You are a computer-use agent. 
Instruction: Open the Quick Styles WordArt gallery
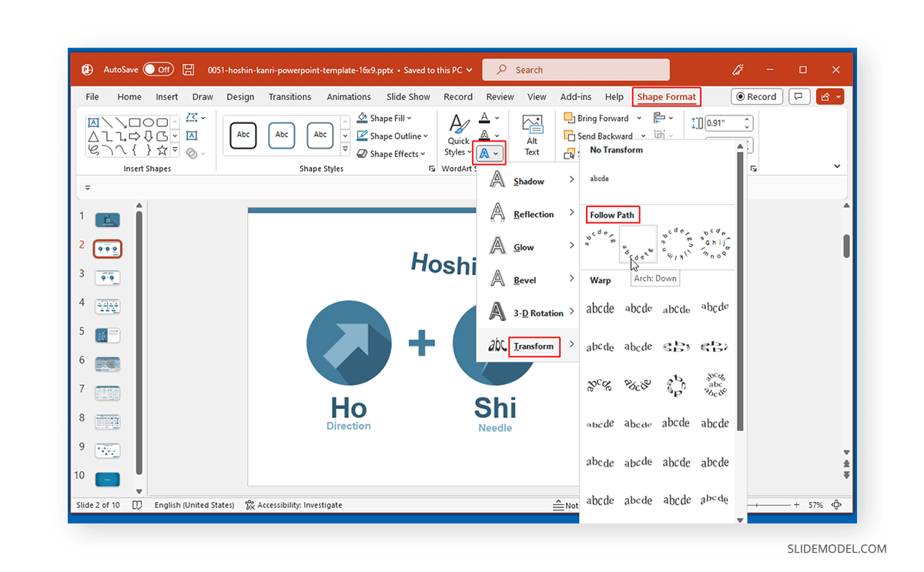tap(458, 135)
